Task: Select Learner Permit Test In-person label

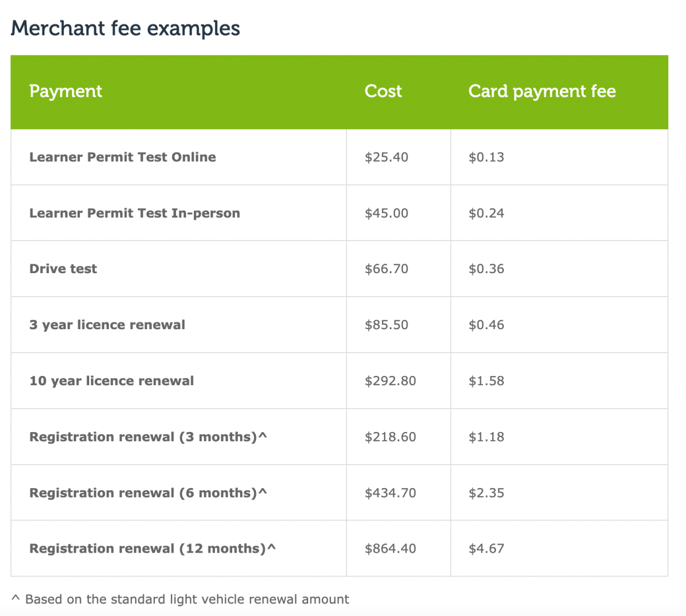Action: pos(134,213)
